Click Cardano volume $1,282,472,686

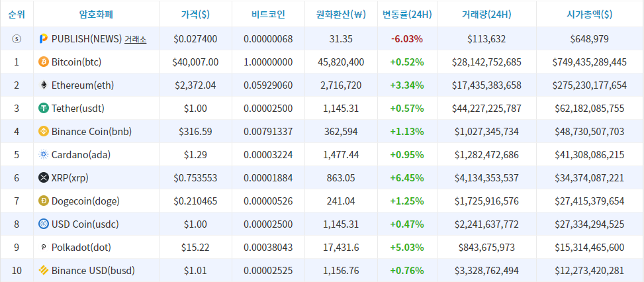click(x=486, y=155)
